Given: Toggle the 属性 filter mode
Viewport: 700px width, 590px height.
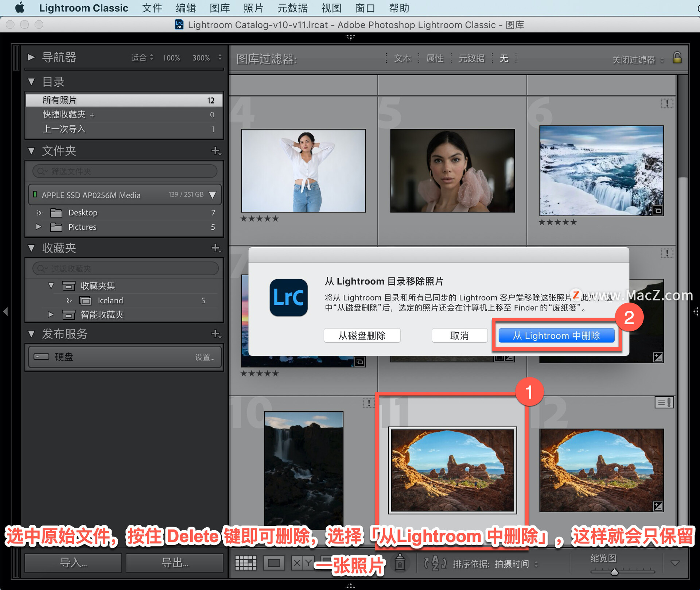Looking at the screenshot, I should [435, 58].
